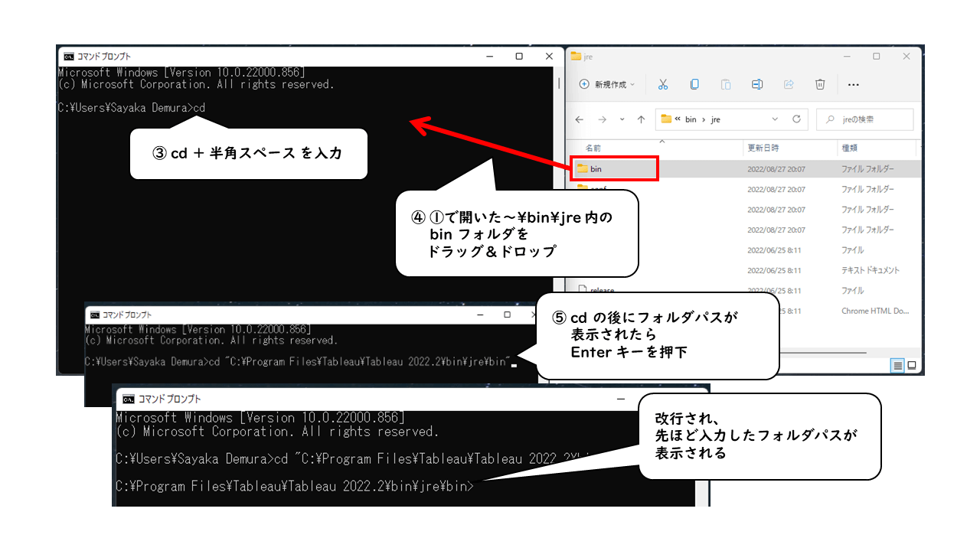Viewport: 980px width, 551px height.
Task: Click the Command Prompt vertical scrollbar thumb
Action: point(560,83)
